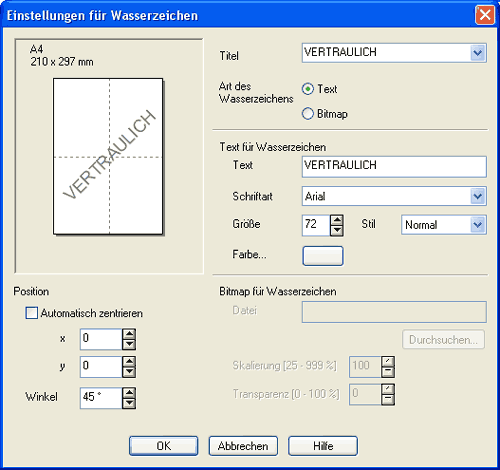500x470 pixels.
Task: Increase Winkel angle with up arrow
Action: (x=129, y=393)
